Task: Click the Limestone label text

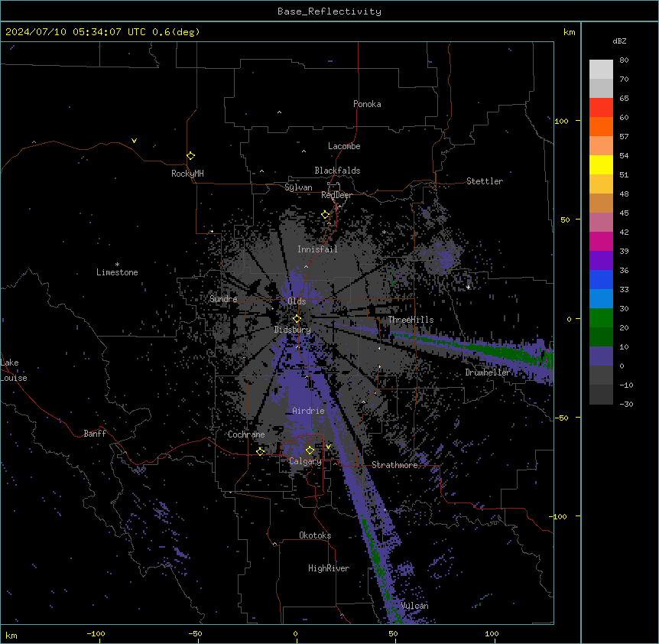Action: [117, 272]
